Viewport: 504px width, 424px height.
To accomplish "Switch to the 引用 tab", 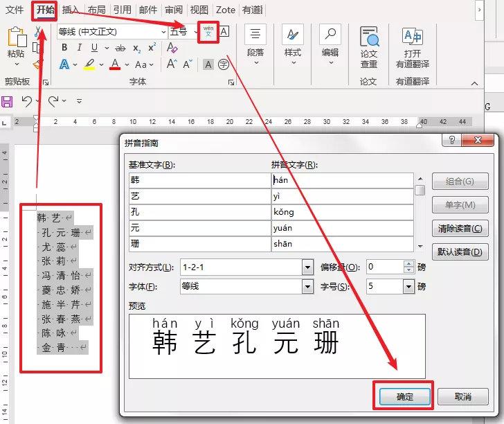I will point(122,10).
